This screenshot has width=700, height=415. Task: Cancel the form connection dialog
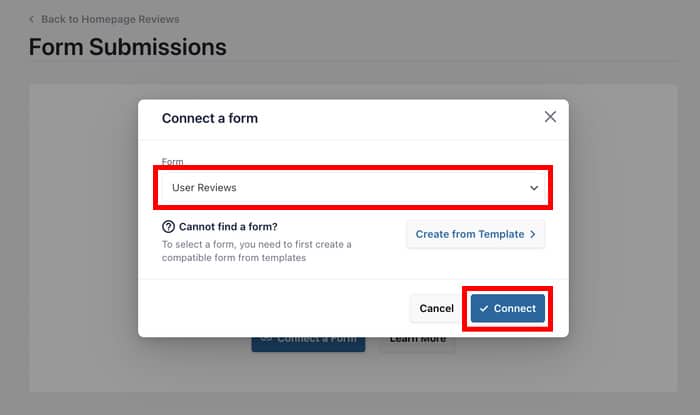coord(436,308)
